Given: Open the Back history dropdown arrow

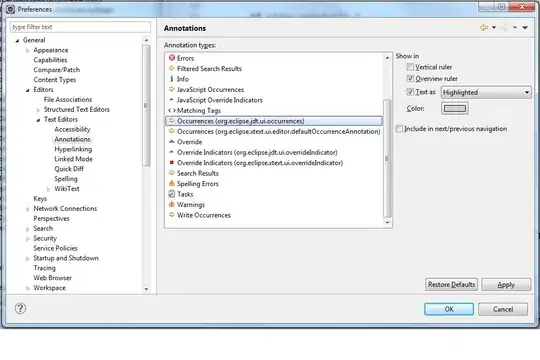Looking at the screenshot, I should 494,28.
